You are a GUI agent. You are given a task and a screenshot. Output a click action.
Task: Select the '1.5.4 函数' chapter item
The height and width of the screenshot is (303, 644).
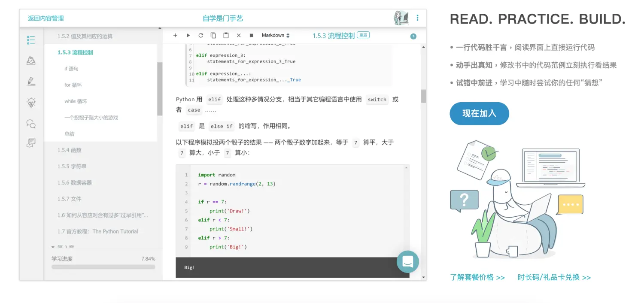(70, 150)
